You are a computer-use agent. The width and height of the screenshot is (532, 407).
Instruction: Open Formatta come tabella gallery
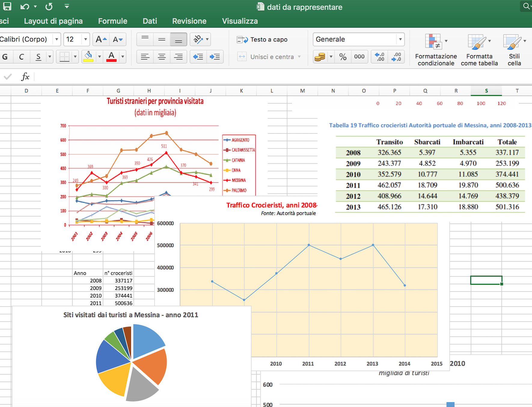(479, 50)
